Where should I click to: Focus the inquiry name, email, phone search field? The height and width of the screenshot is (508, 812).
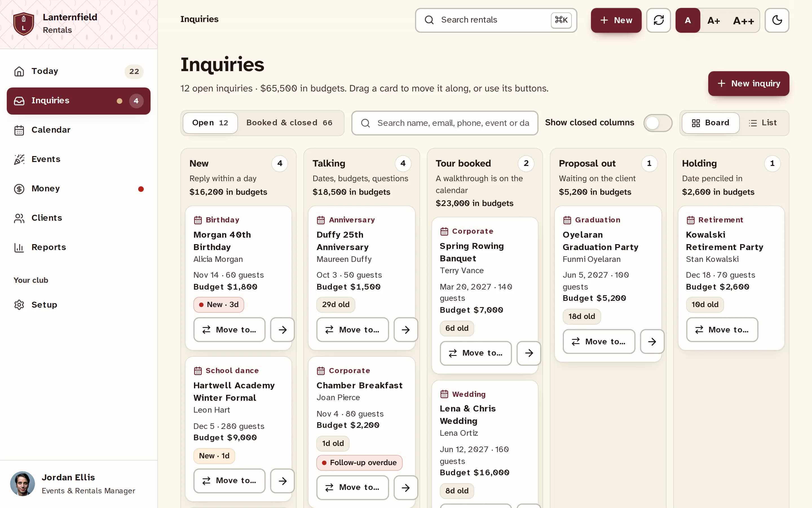pyautogui.click(x=445, y=123)
